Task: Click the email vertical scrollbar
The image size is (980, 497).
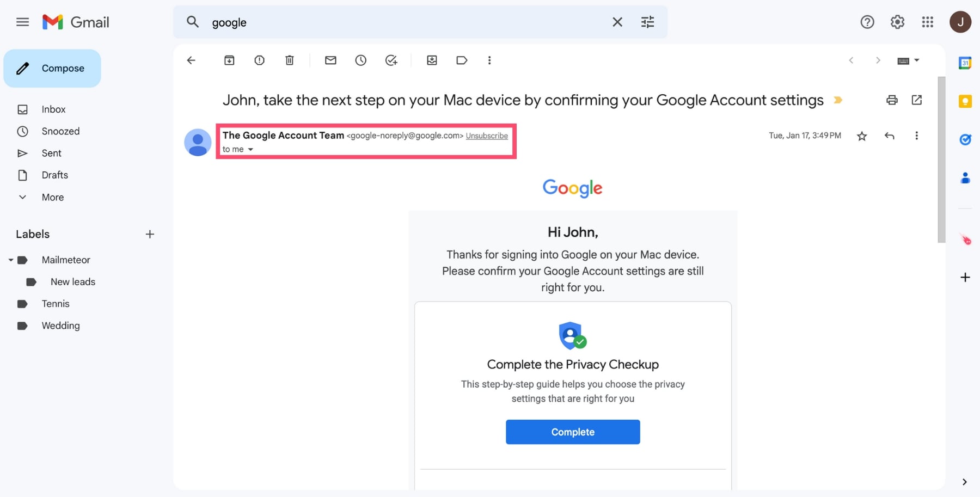Action: (x=941, y=159)
